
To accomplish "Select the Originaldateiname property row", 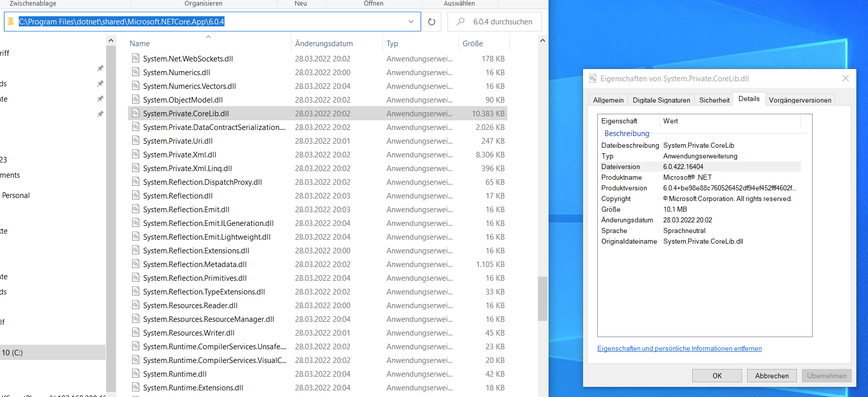I will pyautogui.click(x=701, y=241).
